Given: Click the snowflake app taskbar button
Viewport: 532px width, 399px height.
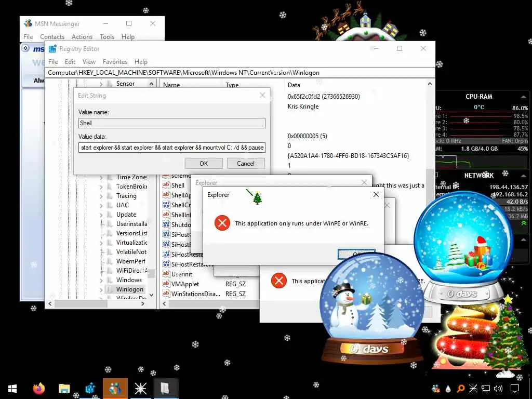Looking at the screenshot, I should [x=140, y=389].
